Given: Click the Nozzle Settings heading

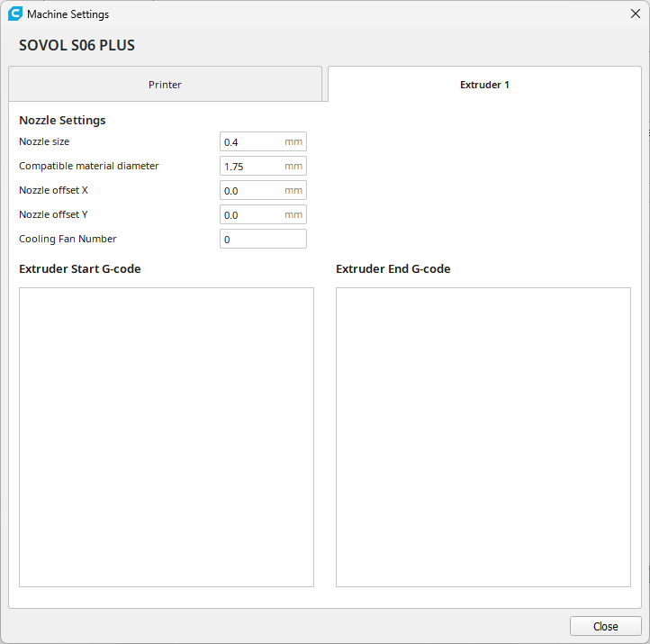Looking at the screenshot, I should pyautogui.click(x=62, y=121).
